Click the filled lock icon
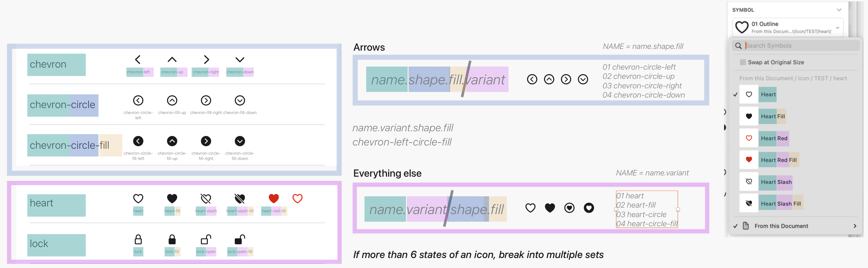Screen dimensions: 868x268 tap(172, 239)
